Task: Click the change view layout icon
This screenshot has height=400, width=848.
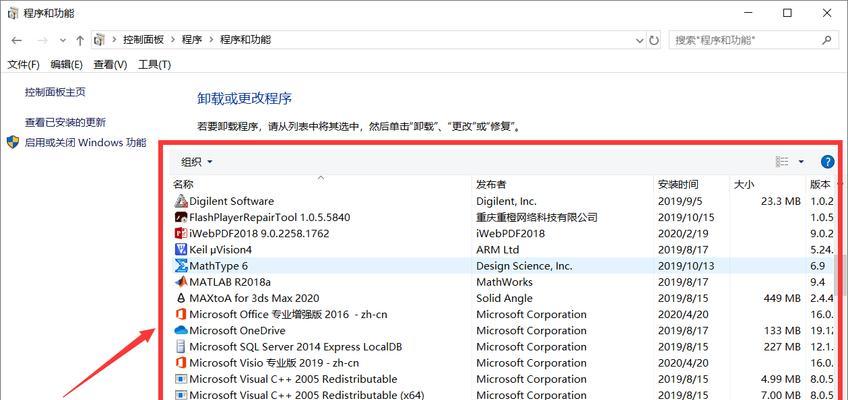Action: pos(782,162)
